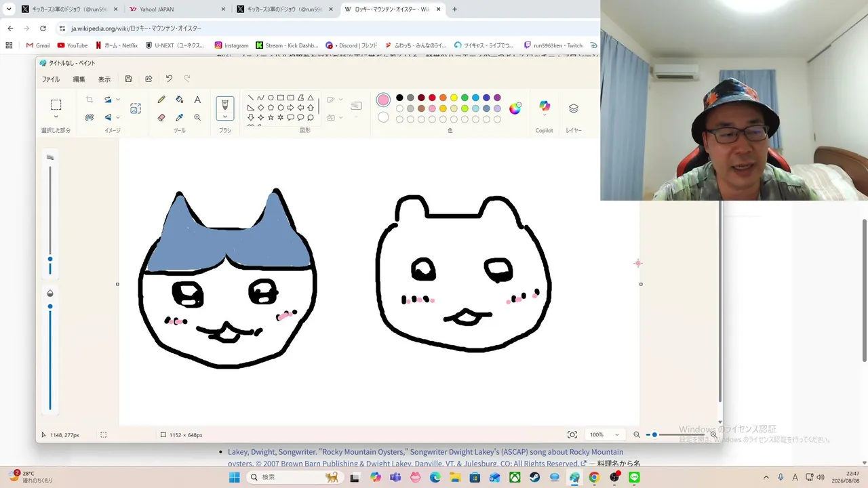The image size is (868, 488).
Task: Select the right arrow shape
Action: (x=290, y=108)
